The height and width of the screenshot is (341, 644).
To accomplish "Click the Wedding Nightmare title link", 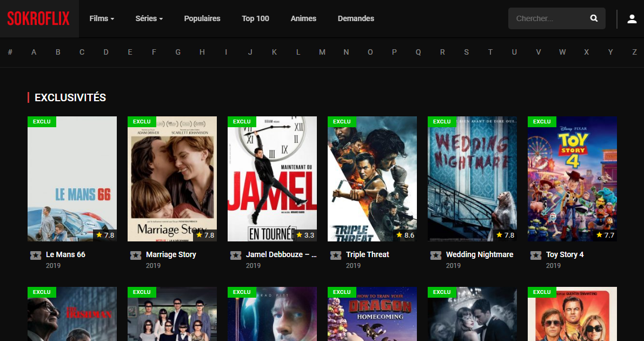I will [x=480, y=254].
